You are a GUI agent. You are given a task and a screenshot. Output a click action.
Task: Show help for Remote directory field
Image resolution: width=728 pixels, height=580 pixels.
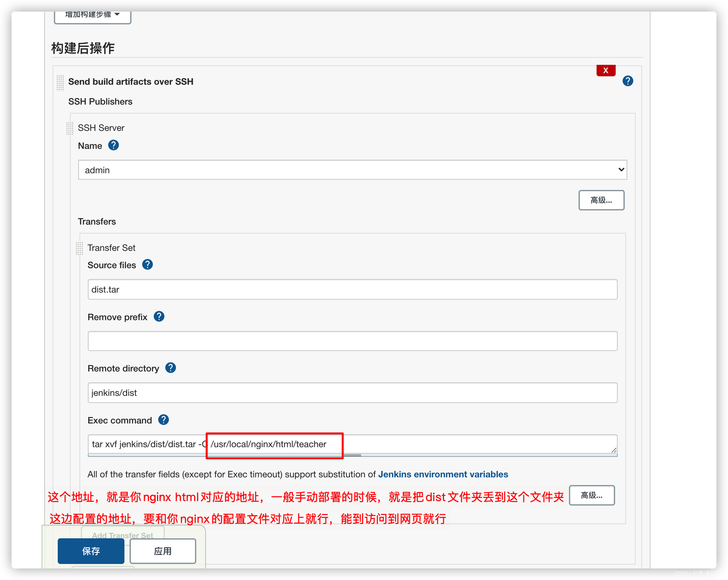coord(170,368)
